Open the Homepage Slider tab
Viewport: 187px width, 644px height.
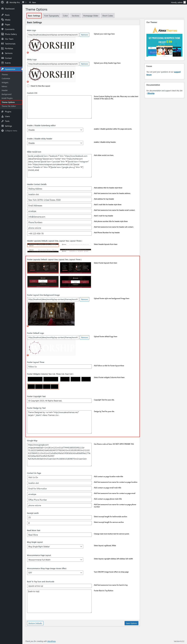91,16
